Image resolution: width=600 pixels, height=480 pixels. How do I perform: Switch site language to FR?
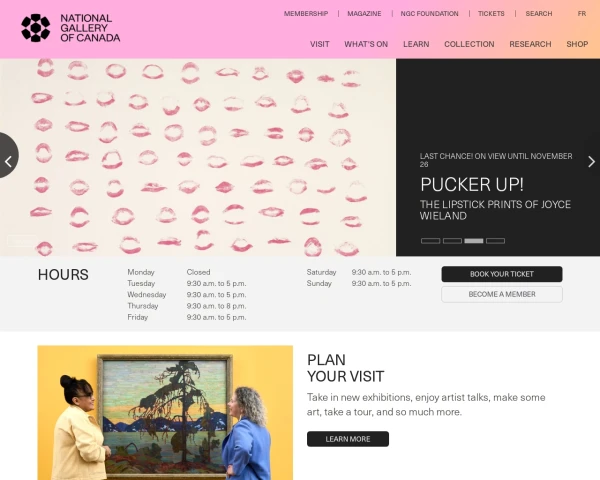click(582, 13)
